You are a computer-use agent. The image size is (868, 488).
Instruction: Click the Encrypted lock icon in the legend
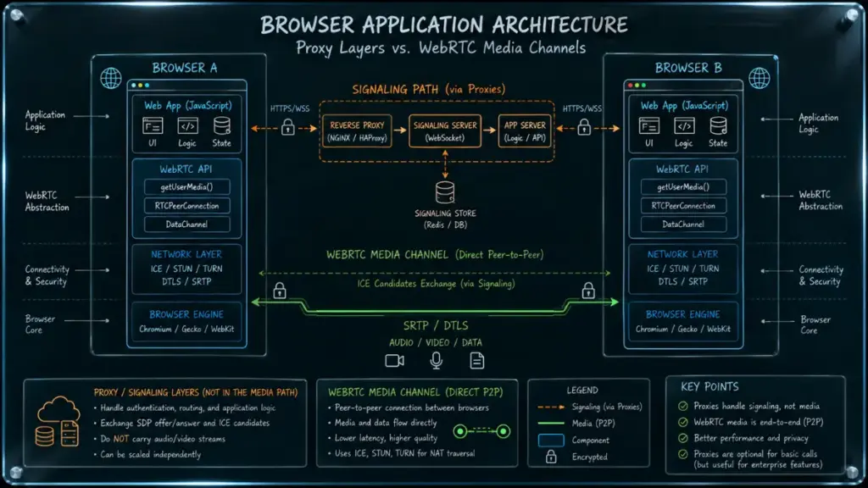coord(551,457)
